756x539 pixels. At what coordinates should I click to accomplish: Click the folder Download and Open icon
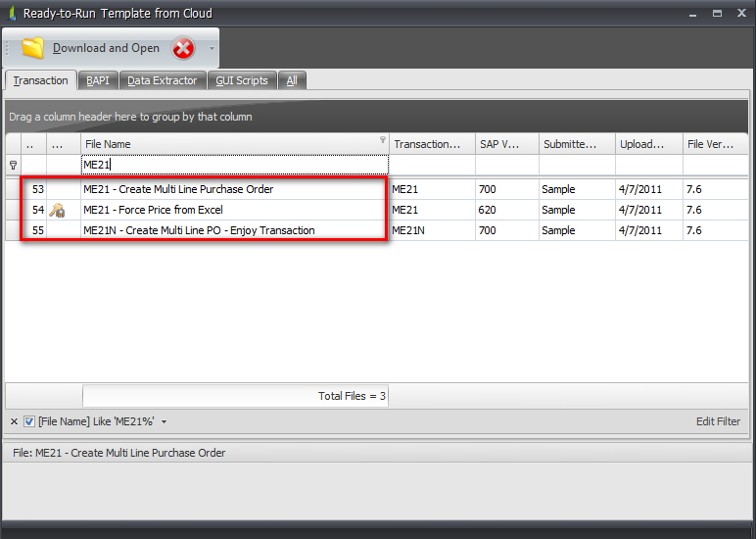click(33, 48)
